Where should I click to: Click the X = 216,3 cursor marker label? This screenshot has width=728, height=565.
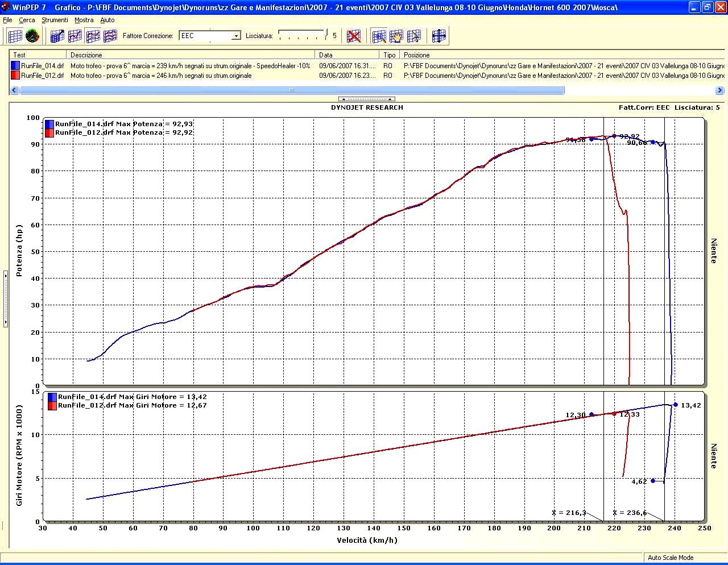[x=569, y=513]
